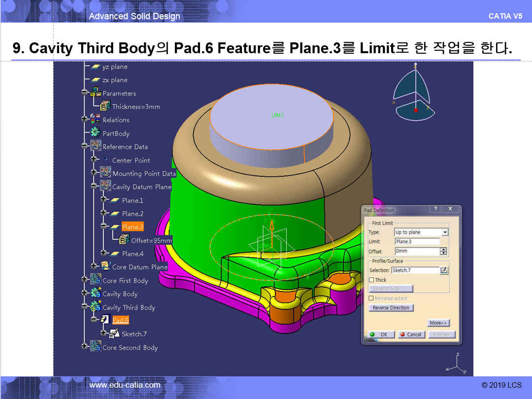
Task: Click the Pad.6 feature icon
Action: 105,320
